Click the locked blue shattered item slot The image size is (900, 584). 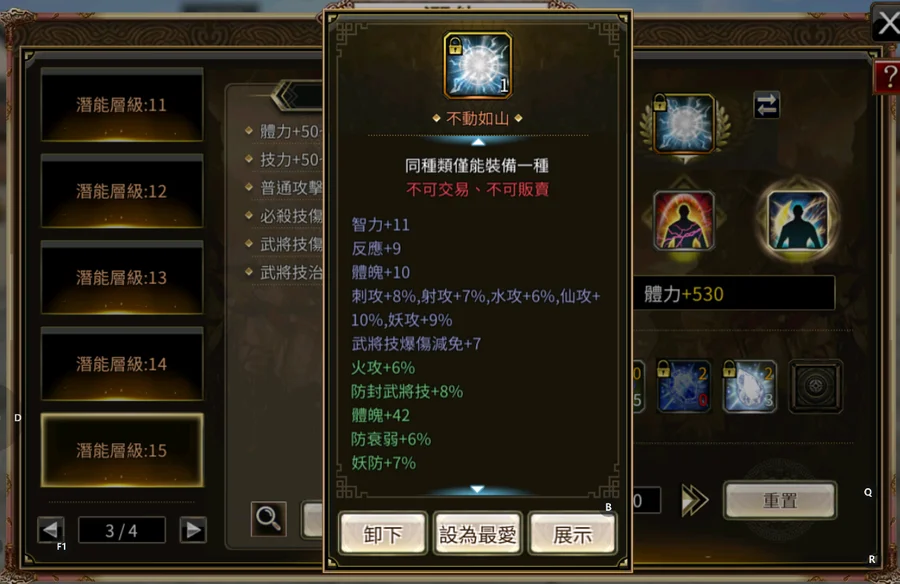pyautogui.click(x=684, y=386)
